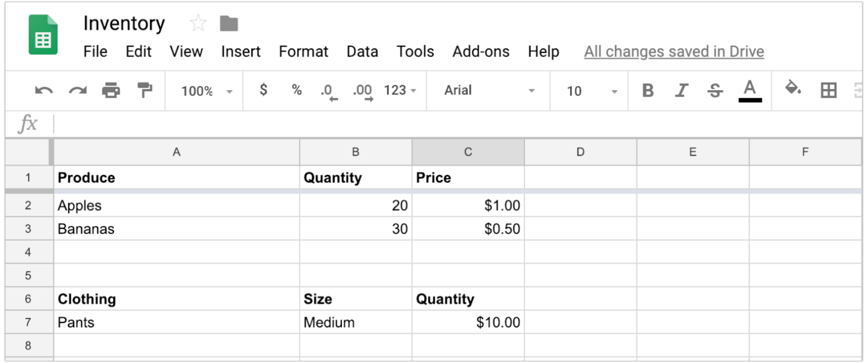Screen dimensions: 868x363
Task: Click into the formula bar
Action: pos(457,124)
